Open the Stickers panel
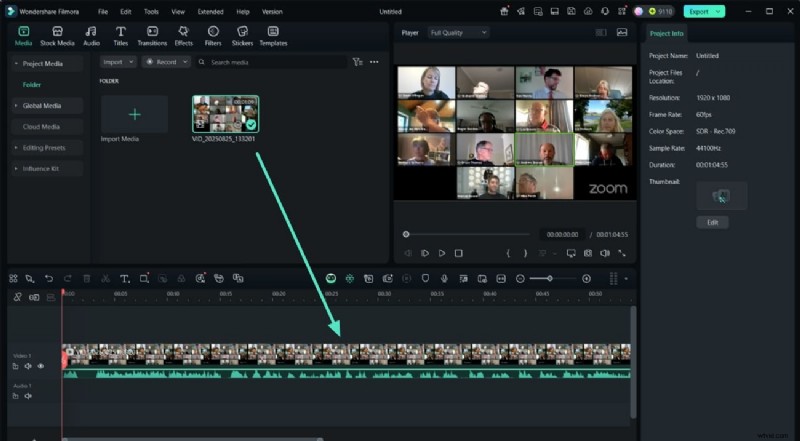The width and height of the screenshot is (800, 441). click(x=242, y=36)
